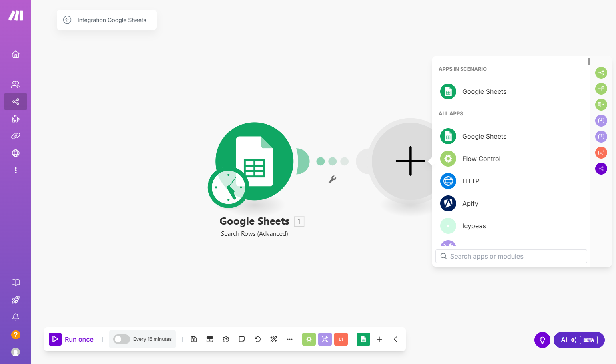Click the Run once button
Screen dimensions: 616x364
(x=71, y=339)
